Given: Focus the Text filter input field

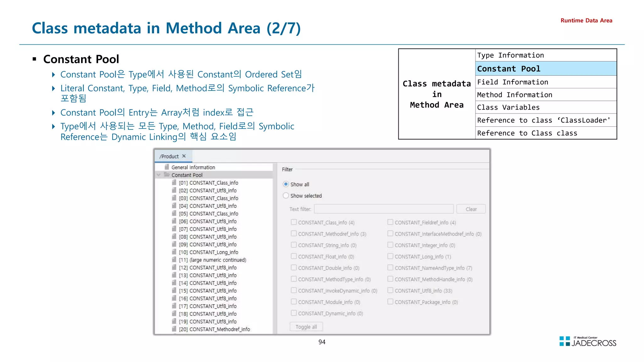Looking at the screenshot, I should coord(384,209).
